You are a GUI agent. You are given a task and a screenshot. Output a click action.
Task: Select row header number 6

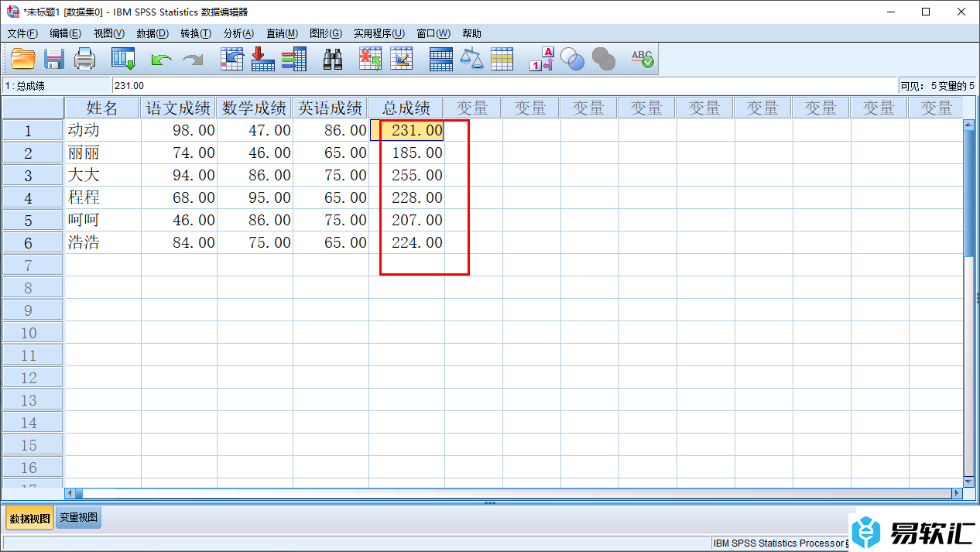[33, 242]
